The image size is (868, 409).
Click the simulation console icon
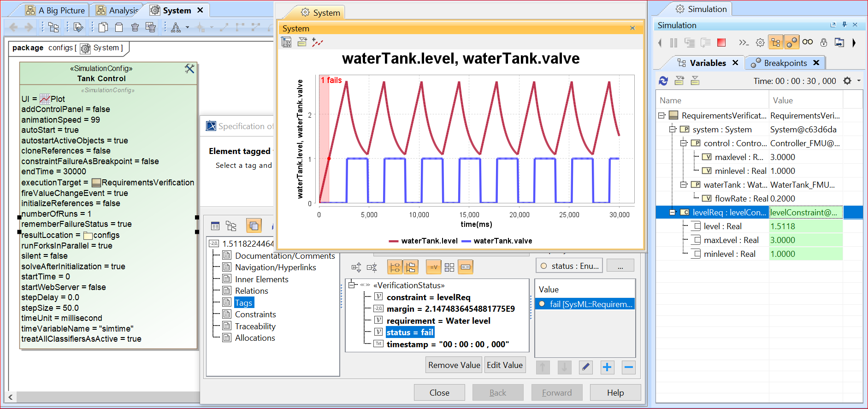743,43
